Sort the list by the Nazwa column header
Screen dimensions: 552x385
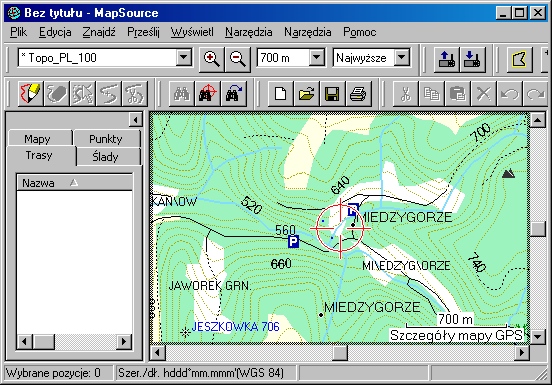74,183
